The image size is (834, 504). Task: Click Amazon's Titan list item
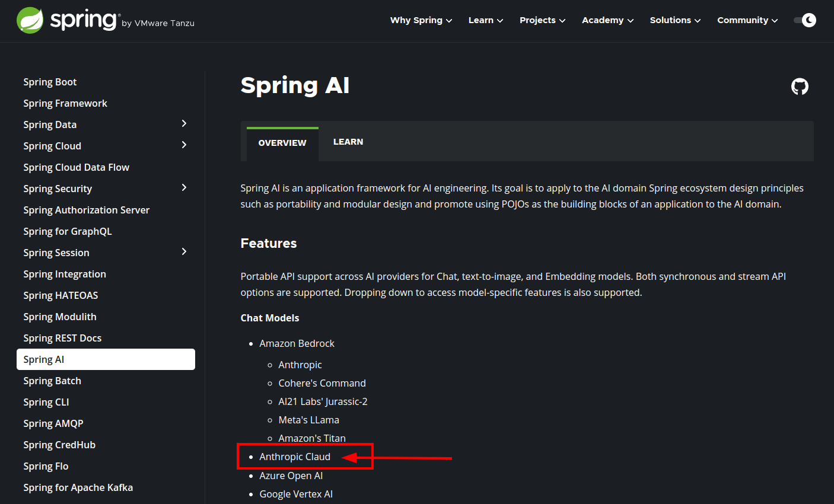click(x=312, y=438)
